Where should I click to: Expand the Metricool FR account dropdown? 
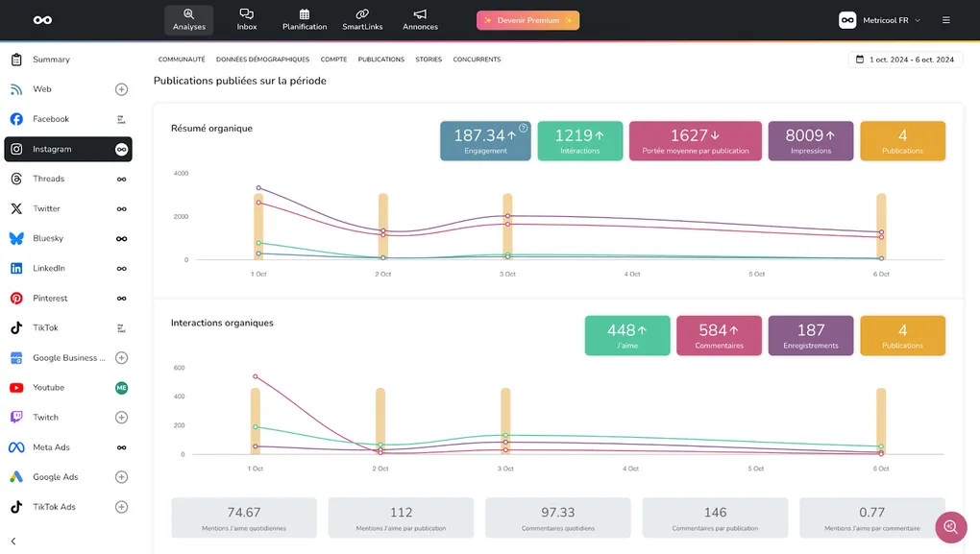[x=880, y=20]
